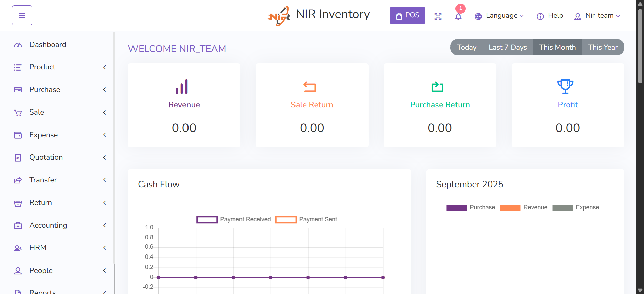Screen dimensions: 644x294
Task: Click the NIR Inventory logo
Action: tap(318, 15)
